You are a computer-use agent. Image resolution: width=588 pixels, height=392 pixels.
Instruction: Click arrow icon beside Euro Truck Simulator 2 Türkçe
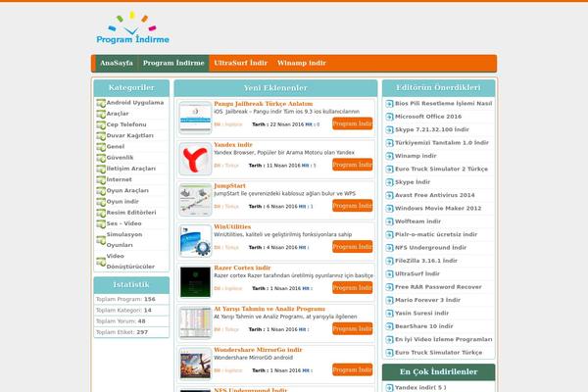tap(390, 170)
